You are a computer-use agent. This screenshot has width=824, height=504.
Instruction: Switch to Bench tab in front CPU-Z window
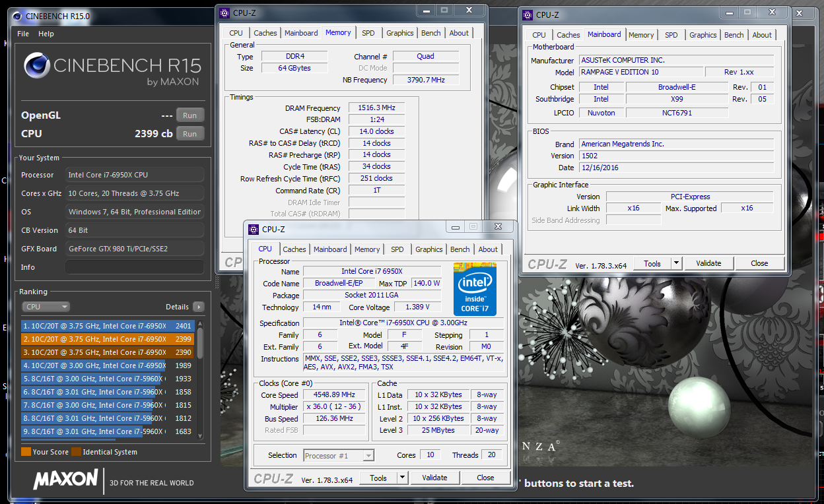tap(460, 249)
